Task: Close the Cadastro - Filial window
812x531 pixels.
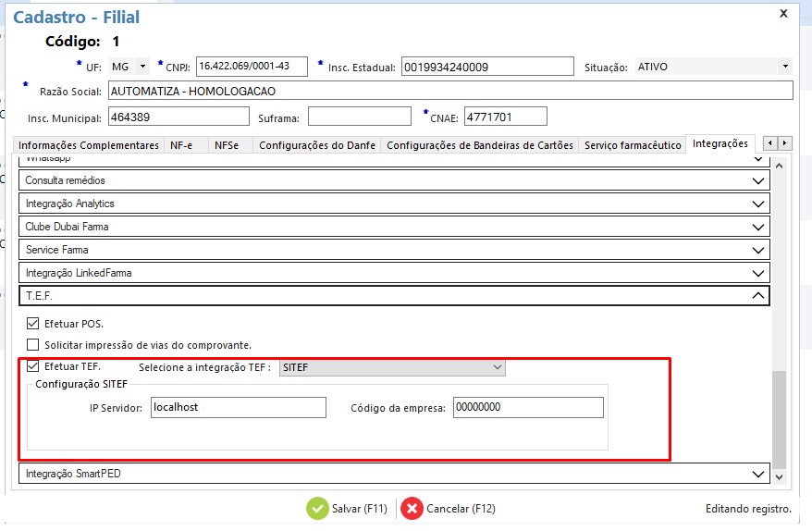Action: 783,13
